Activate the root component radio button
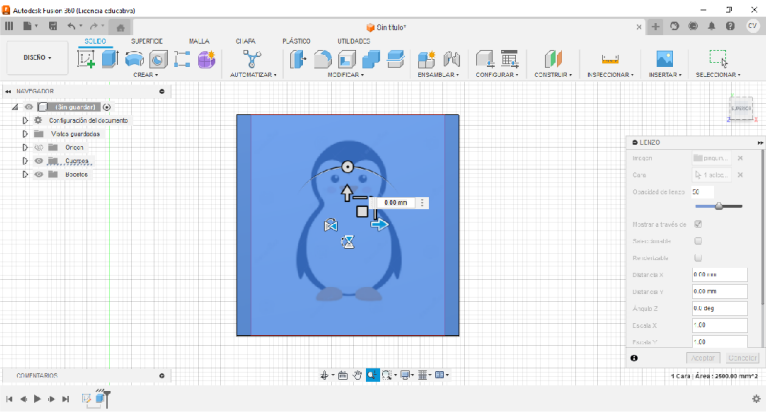Screen dimensions: 766x417 [x=107, y=107]
